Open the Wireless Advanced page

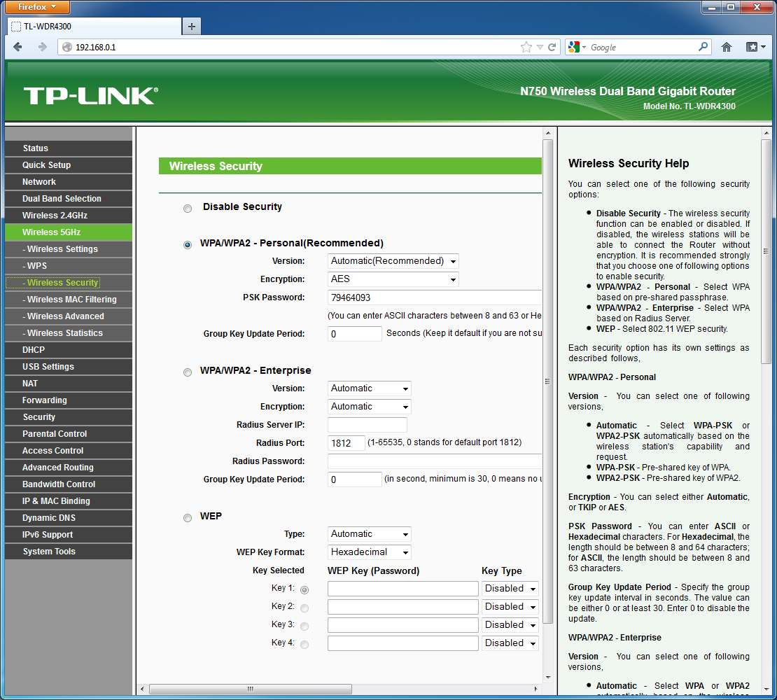69,316
